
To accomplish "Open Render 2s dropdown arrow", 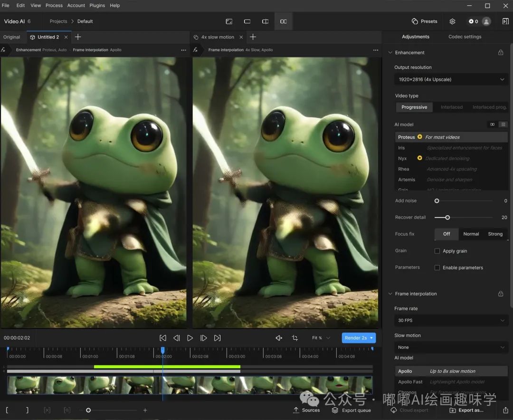I will click(371, 338).
